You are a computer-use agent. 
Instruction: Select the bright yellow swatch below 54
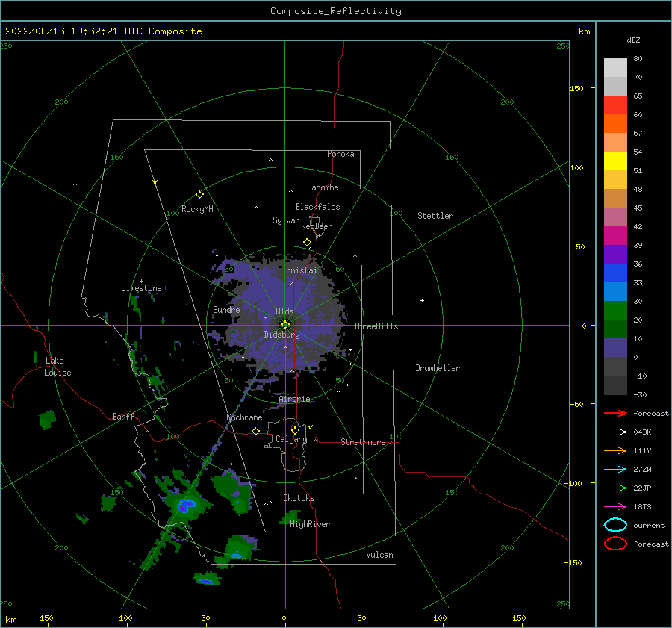615,161
